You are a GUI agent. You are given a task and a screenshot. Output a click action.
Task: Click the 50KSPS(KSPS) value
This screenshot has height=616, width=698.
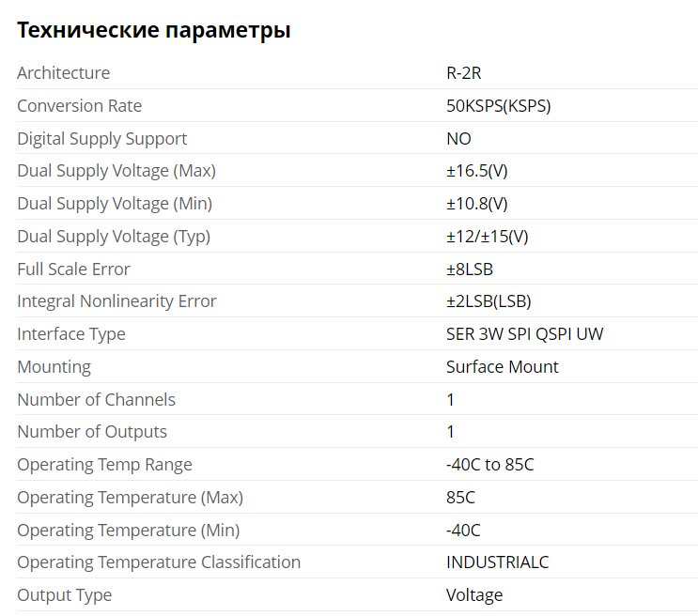(499, 106)
